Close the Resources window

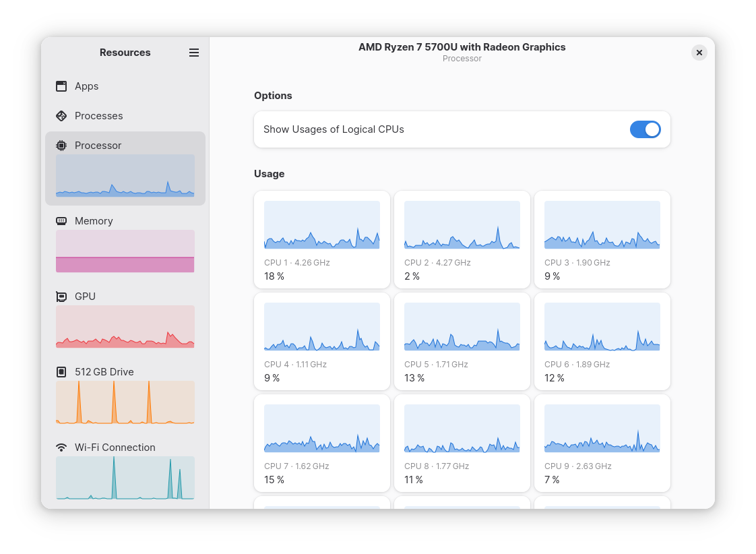[x=699, y=53]
